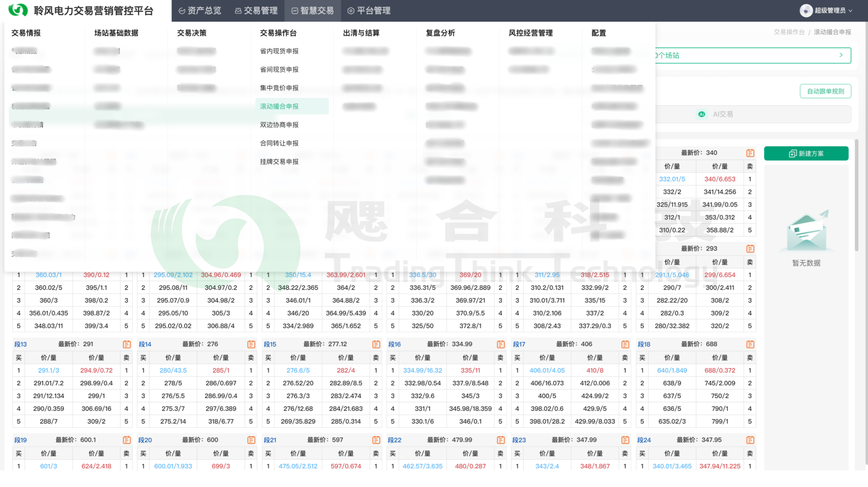Click the orange order icon for 段14
The image size is (868, 487).
click(x=251, y=344)
